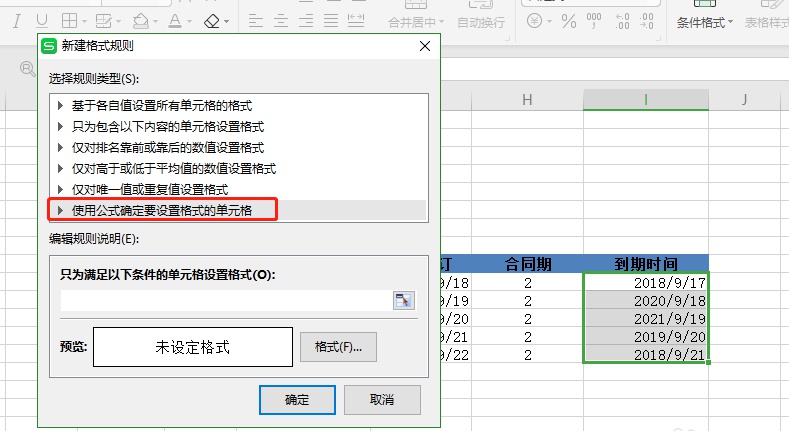Align text right in the ribbon
The image size is (789, 431).
306,21
